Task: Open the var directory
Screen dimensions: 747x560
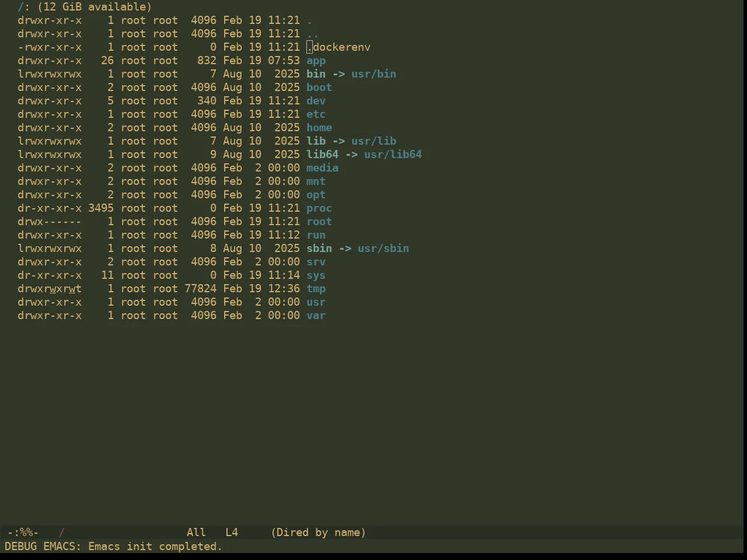Action: (x=316, y=316)
